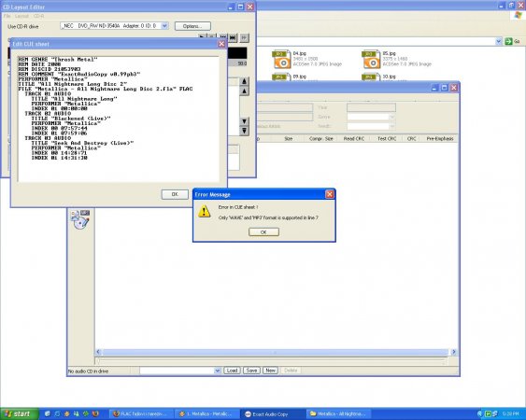Open the Windows start button
526x420 pixels.
point(19,414)
